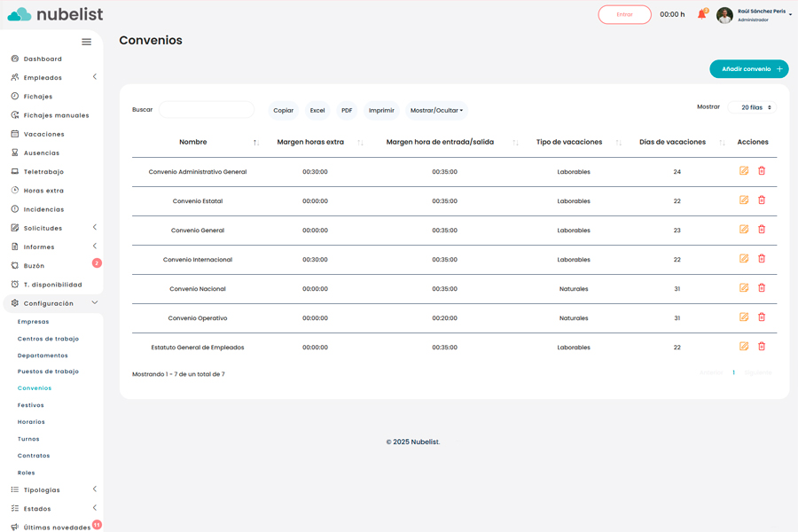
Task: Edit Convenio Operativo with pencil icon
Action: pos(743,317)
